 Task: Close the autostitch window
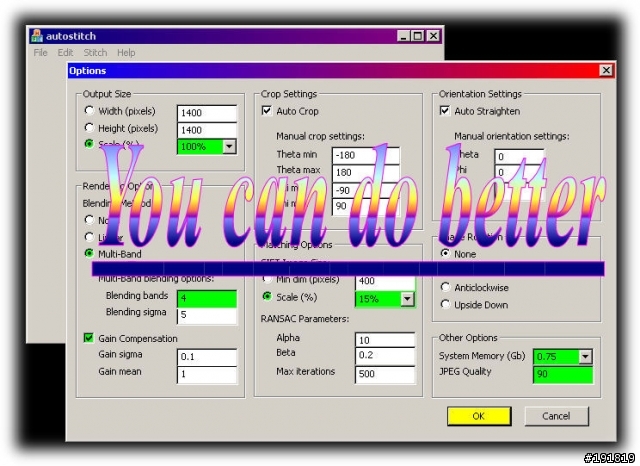[x=433, y=36]
